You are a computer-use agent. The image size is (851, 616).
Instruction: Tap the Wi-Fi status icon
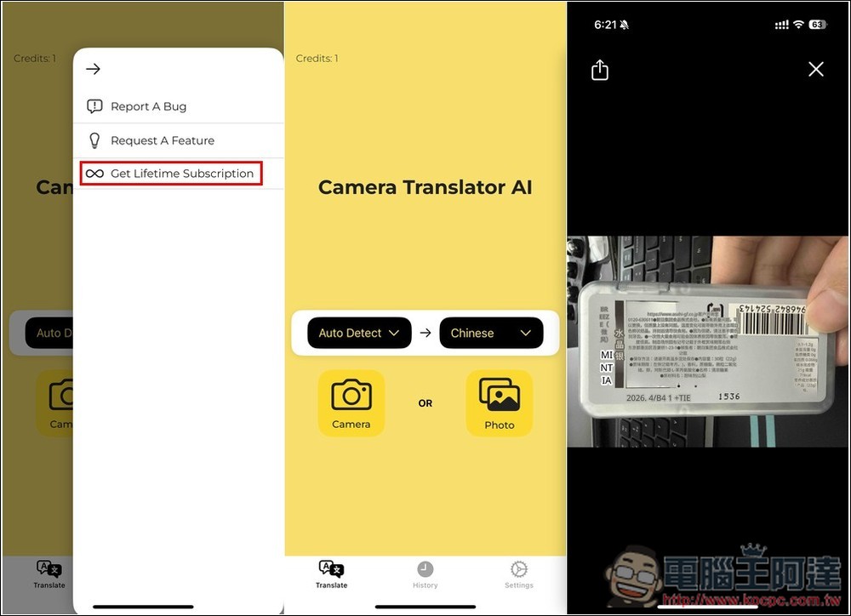click(x=798, y=25)
